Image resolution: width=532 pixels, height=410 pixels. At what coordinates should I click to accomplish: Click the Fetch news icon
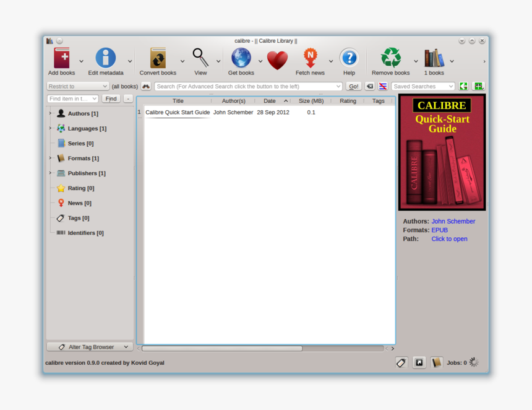point(310,59)
